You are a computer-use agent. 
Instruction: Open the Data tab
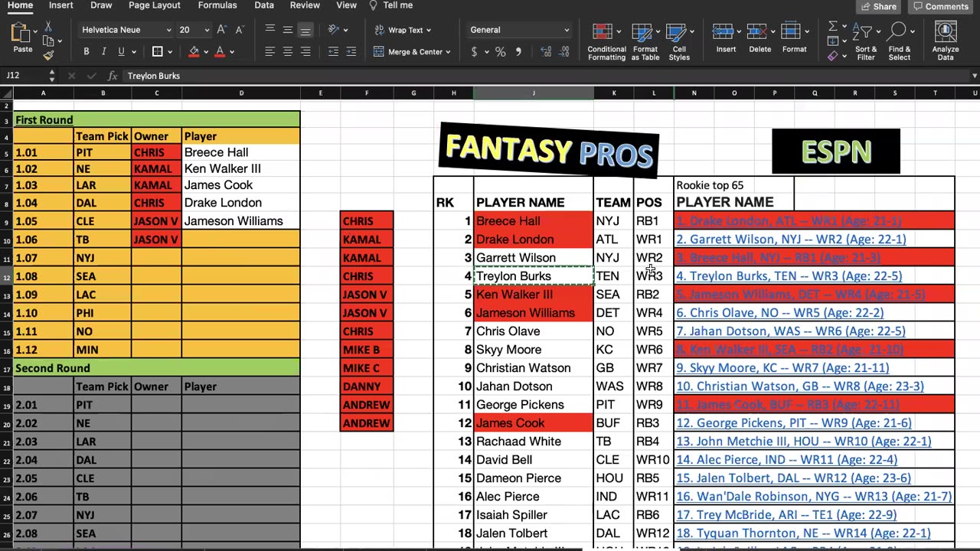click(x=264, y=5)
